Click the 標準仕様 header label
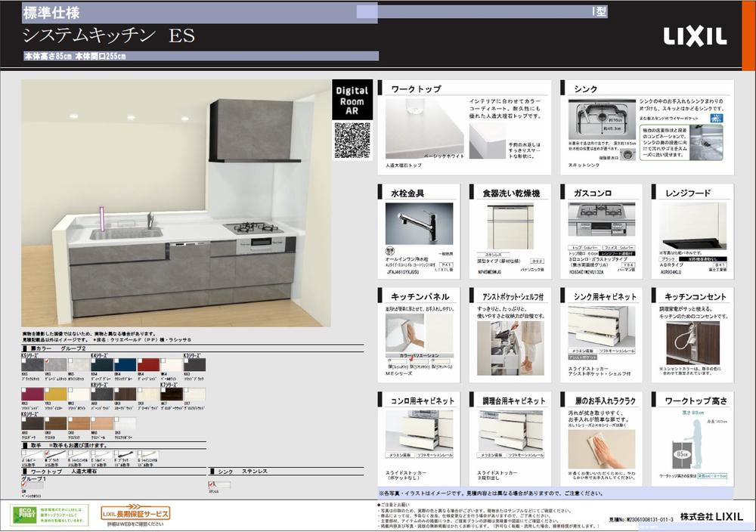The width and height of the screenshot is (756, 532). [51, 13]
